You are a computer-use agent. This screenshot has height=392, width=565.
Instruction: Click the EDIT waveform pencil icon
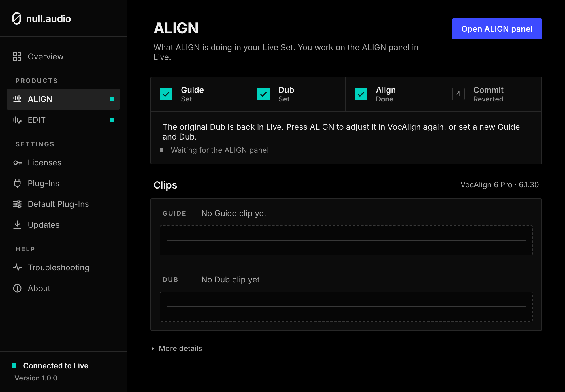click(x=17, y=120)
